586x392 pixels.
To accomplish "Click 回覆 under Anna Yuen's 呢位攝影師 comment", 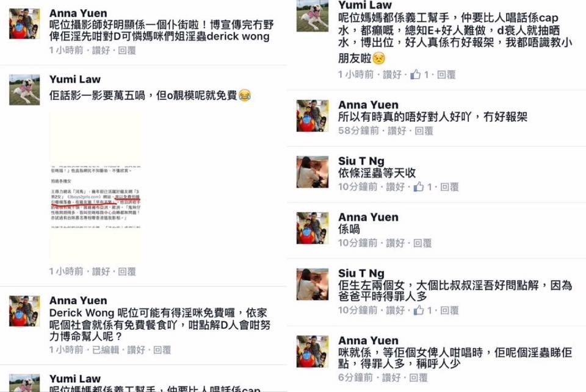I will (x=127, y=51).
